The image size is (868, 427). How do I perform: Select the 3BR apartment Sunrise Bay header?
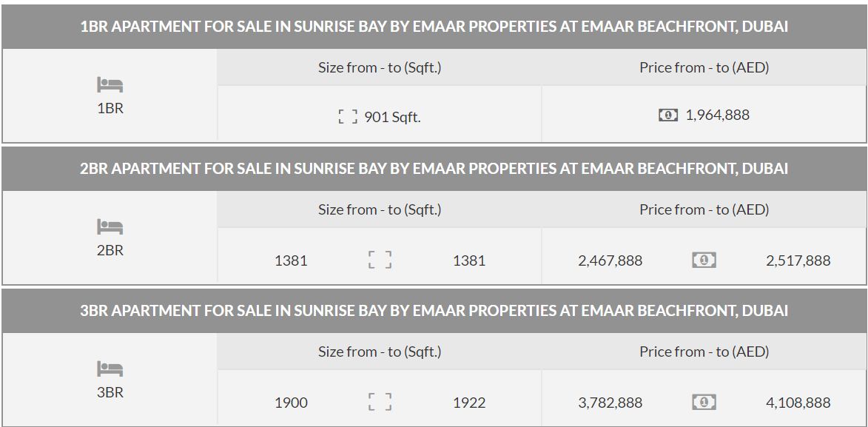coord(434,311)
